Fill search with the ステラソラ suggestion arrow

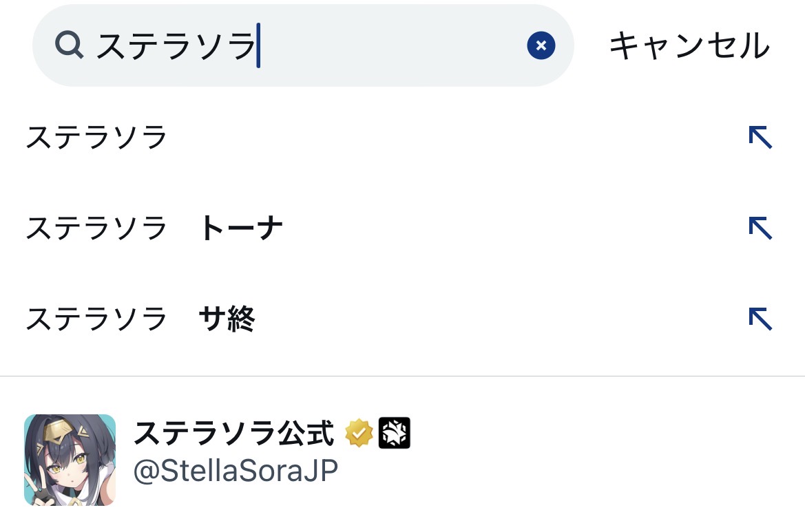(760, 138)
